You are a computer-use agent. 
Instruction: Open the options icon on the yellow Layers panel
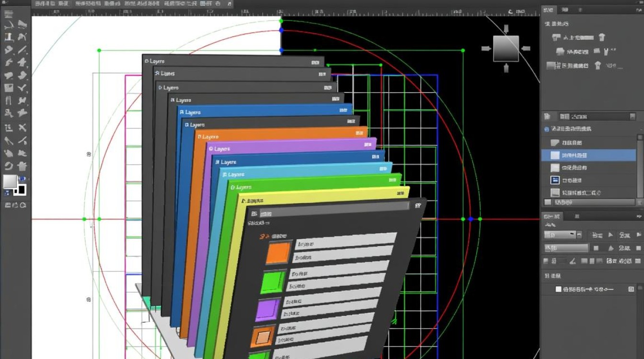coord(401,194)
